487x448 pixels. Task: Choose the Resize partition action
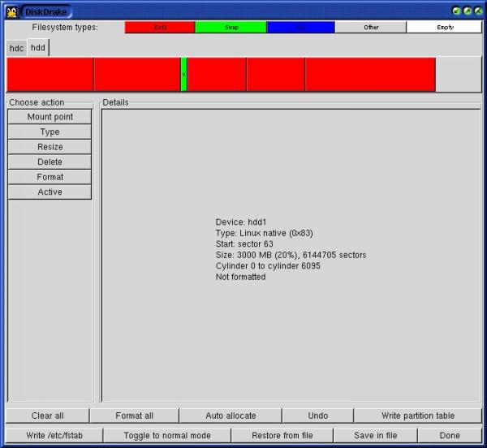point(50,147)
